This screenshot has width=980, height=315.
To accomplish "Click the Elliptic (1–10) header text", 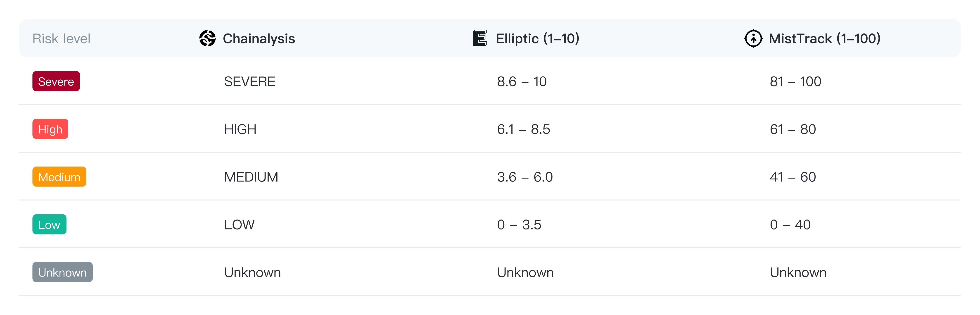I will (537, 38).
